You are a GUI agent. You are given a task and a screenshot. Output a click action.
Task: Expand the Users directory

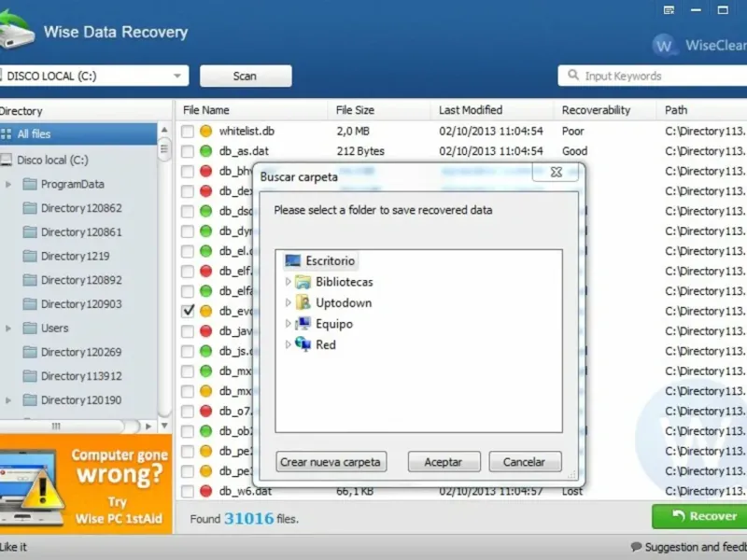8,329
